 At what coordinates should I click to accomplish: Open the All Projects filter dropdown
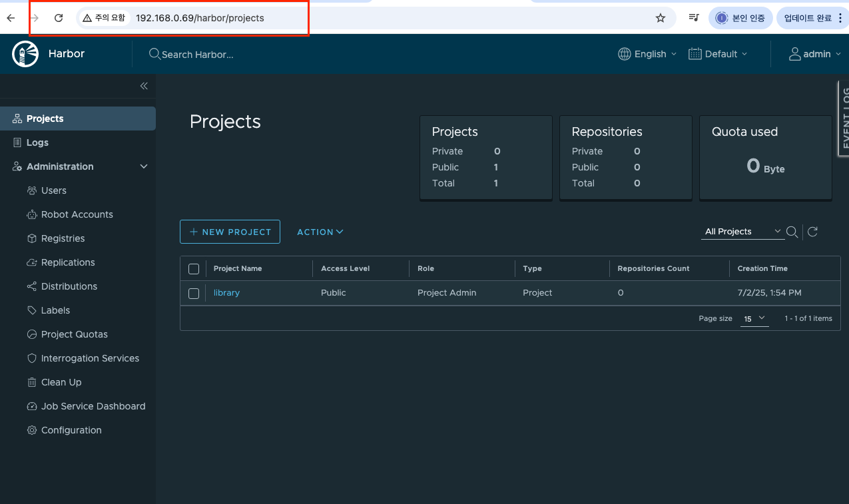click(742, 232)
